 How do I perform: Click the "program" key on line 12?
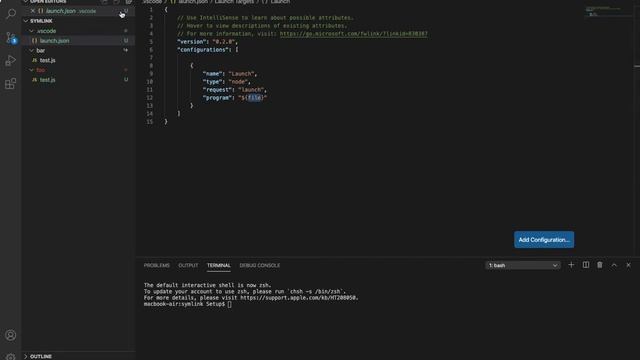[x=216, y=98]
